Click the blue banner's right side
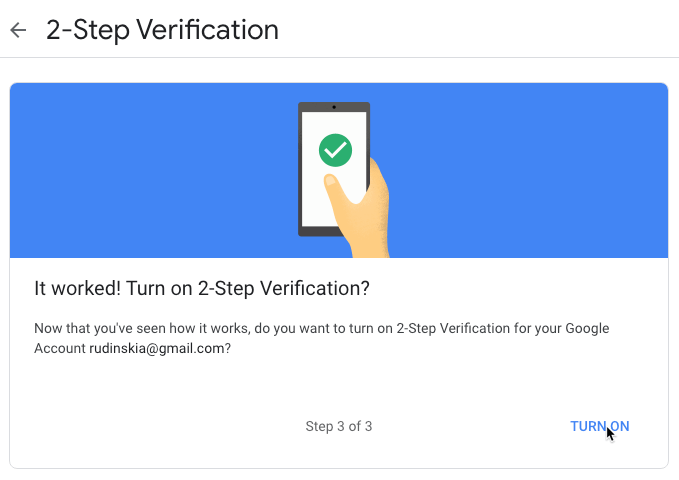 click(x=528, y=170)
